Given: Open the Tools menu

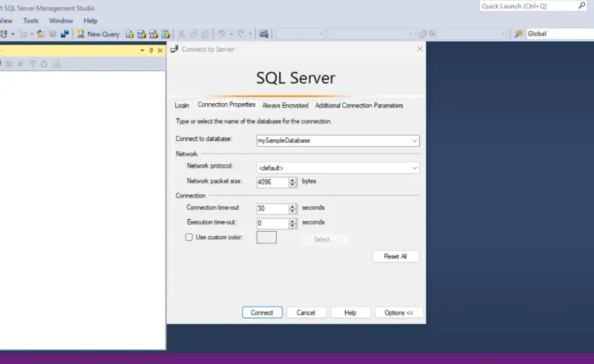Looking at the screenshot, I should 30,21.
